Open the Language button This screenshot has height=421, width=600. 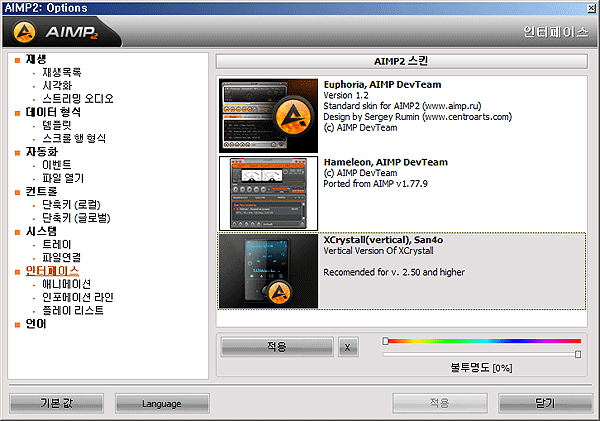tap(162, 403)
